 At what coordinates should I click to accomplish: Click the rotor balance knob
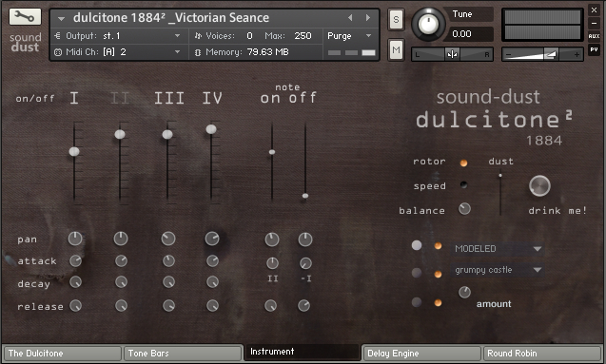click(x=464, y=209)
